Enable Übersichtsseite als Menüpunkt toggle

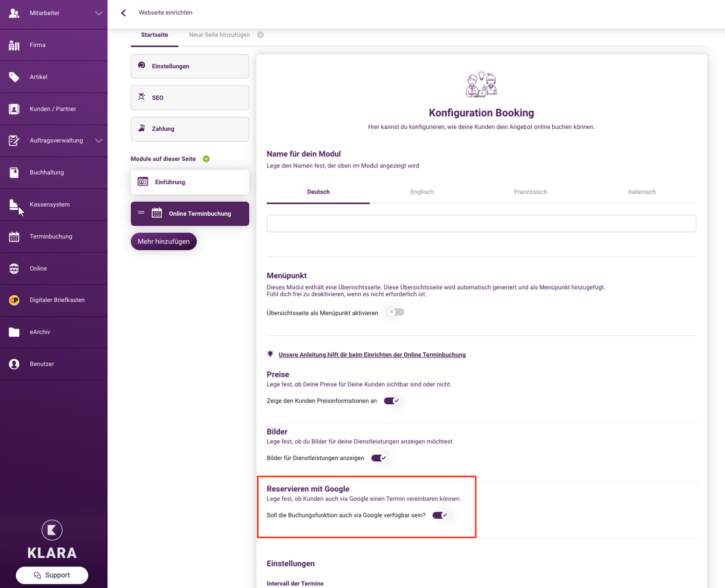click(x=396, y=312)
